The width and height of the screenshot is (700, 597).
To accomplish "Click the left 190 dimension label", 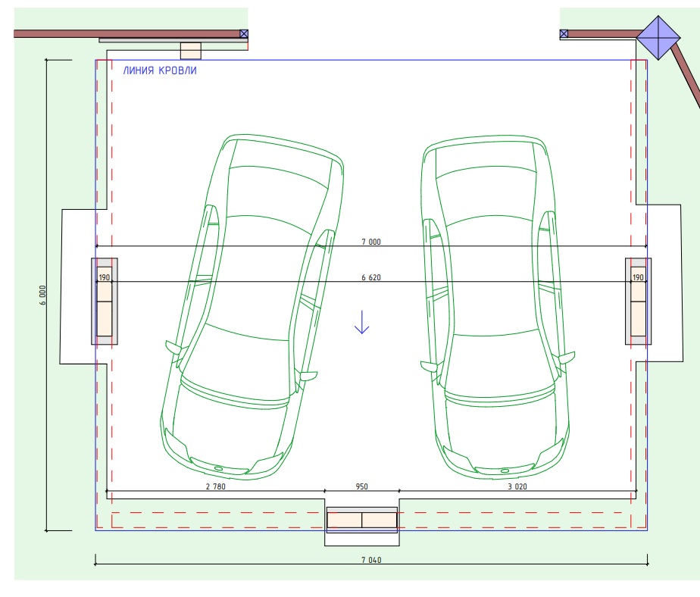I will [x=105, y=278].
